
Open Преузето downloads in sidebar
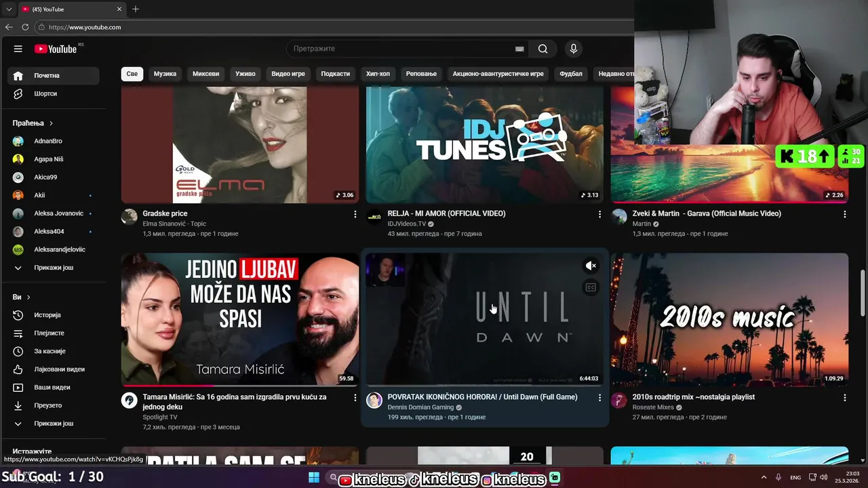(x=54, y=405)
